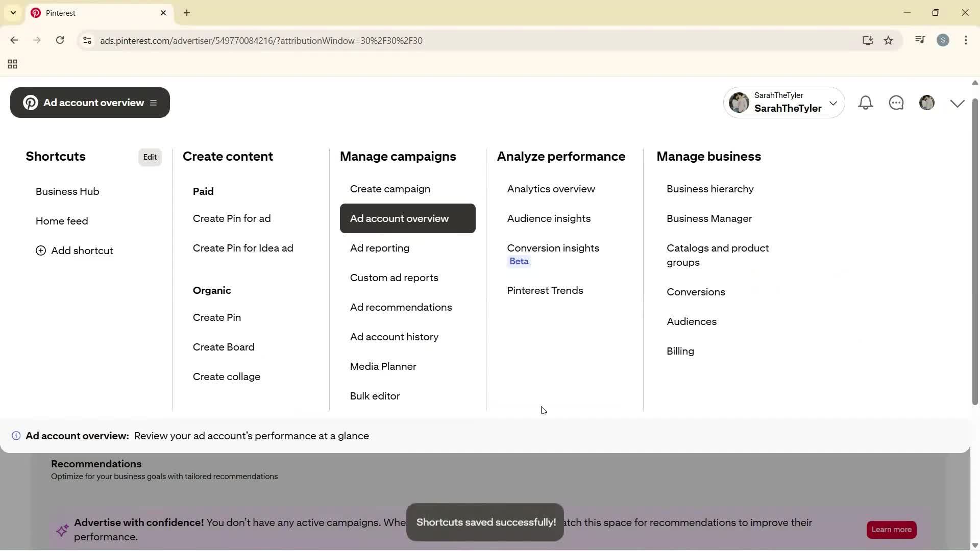Bookmark the page using the star icon
The width and height of the screenshot is (980, 551).
(x=889, y=40)
